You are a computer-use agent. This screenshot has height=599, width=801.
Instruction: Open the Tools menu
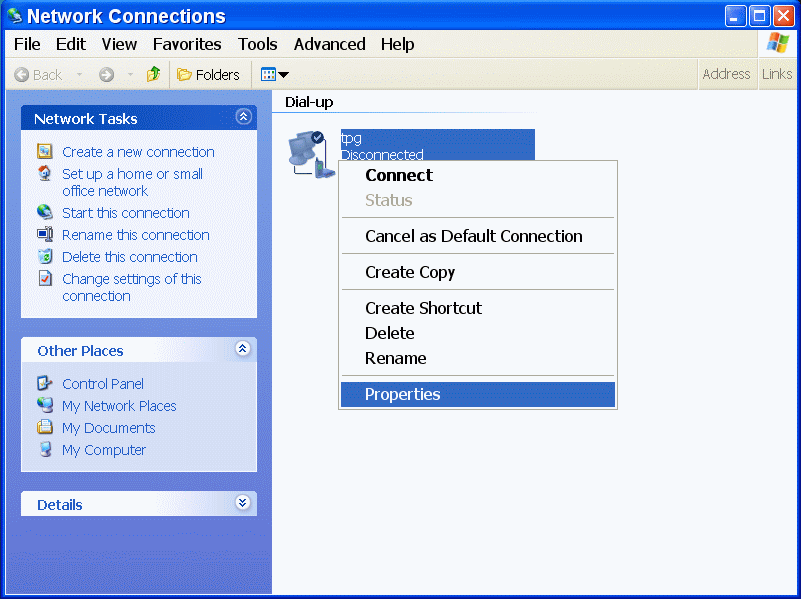pyautogui.click(x=257, y=44)
